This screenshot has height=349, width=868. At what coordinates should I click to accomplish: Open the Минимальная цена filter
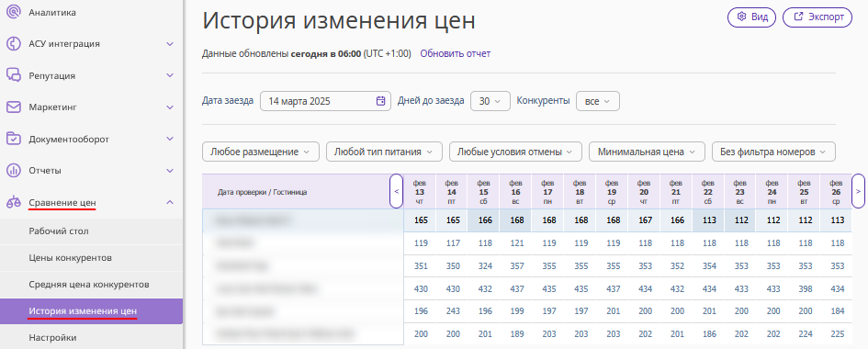click(647, 152)
